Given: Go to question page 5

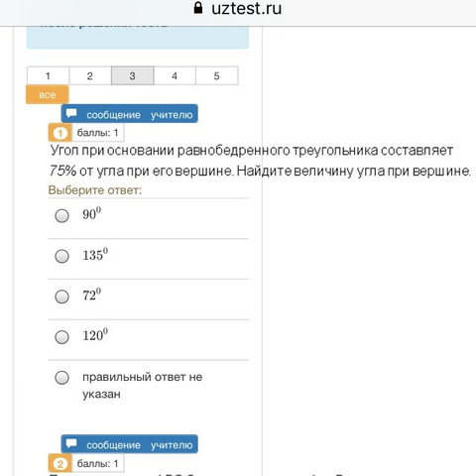Looking at the screenshot, I should coord(217,75).
